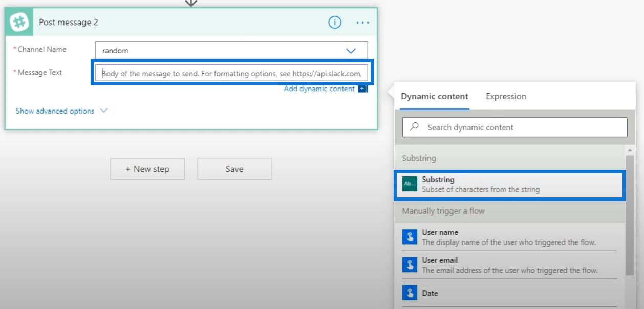Click the trigger icon beside User email
The image size is (644, 309).
410,265
